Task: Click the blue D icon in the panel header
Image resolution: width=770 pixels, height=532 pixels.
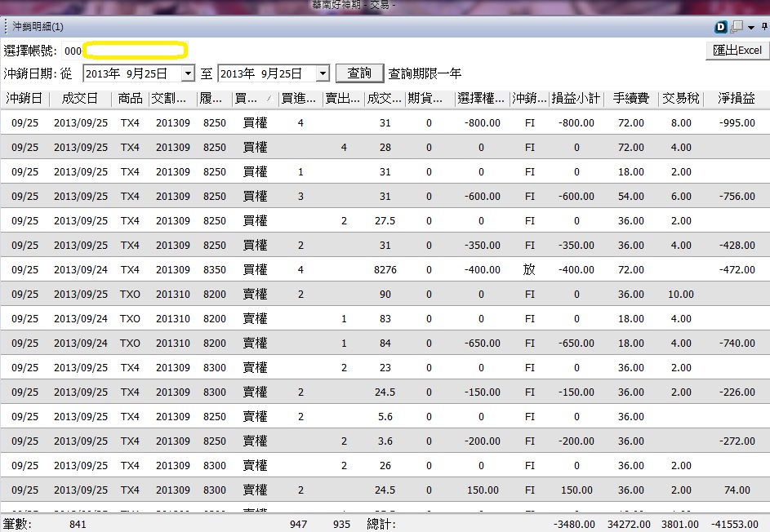Action: 720,27
